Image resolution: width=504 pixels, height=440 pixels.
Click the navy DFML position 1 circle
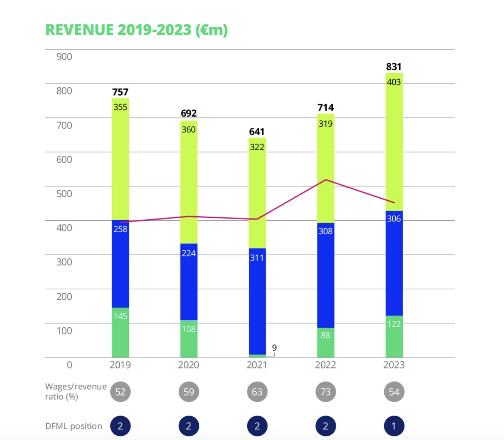click(x=394, y=426)
